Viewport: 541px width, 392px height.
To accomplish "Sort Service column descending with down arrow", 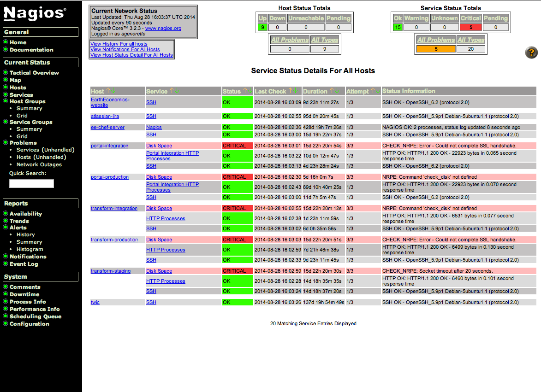I will pyautogui.click(x=177, y=91).
